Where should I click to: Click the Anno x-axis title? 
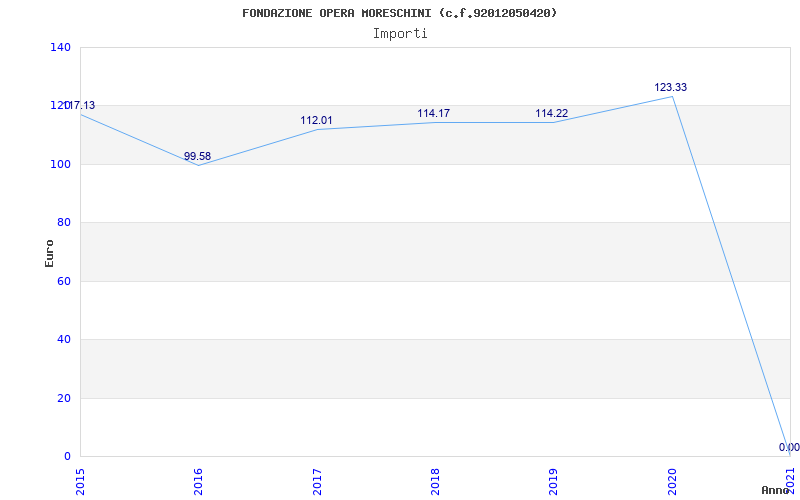click(x=775, y=490)
